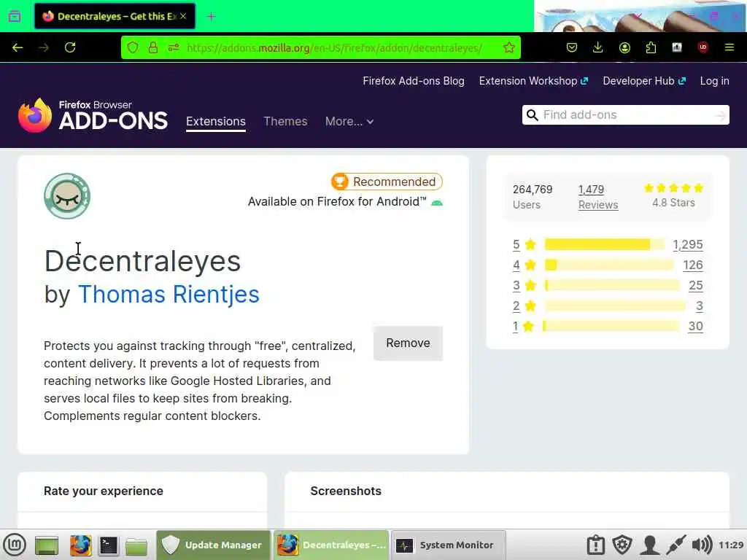
Task: Open the uBlock Origin toolbar icon
Action: (703, 47)
